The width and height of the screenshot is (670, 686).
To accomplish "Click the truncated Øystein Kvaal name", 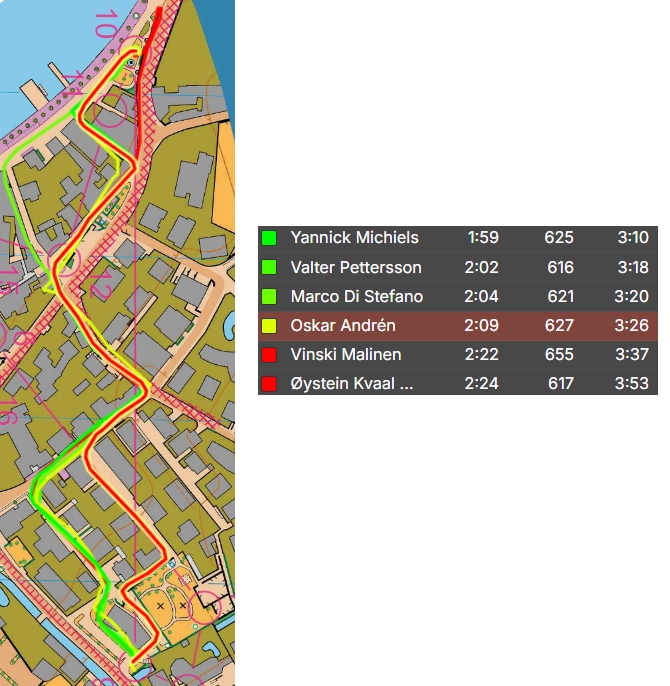I will (350, 384).
